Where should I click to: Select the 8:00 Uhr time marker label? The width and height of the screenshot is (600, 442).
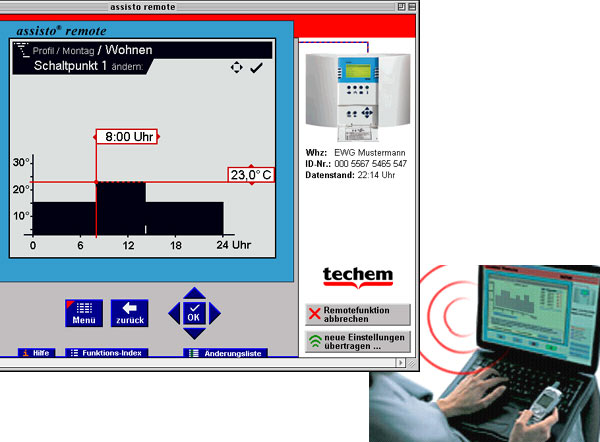coord(127,137)
